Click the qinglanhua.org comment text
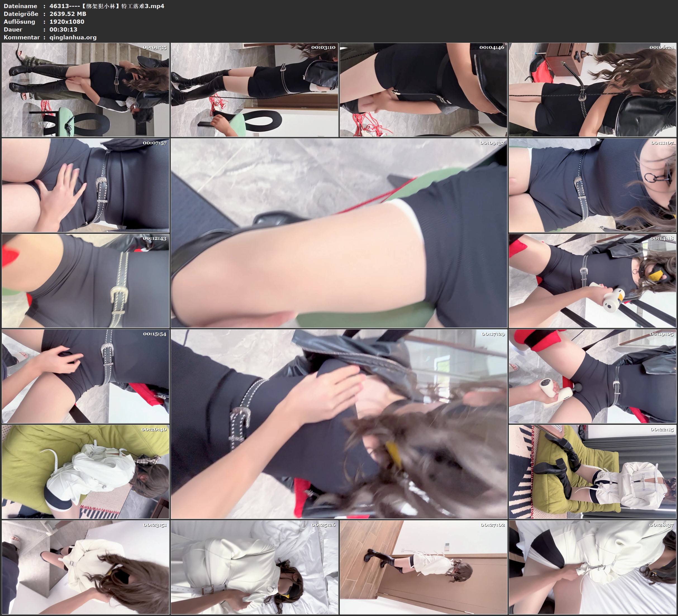Screen dimensions: 678x616 click(x=73, y=37)
